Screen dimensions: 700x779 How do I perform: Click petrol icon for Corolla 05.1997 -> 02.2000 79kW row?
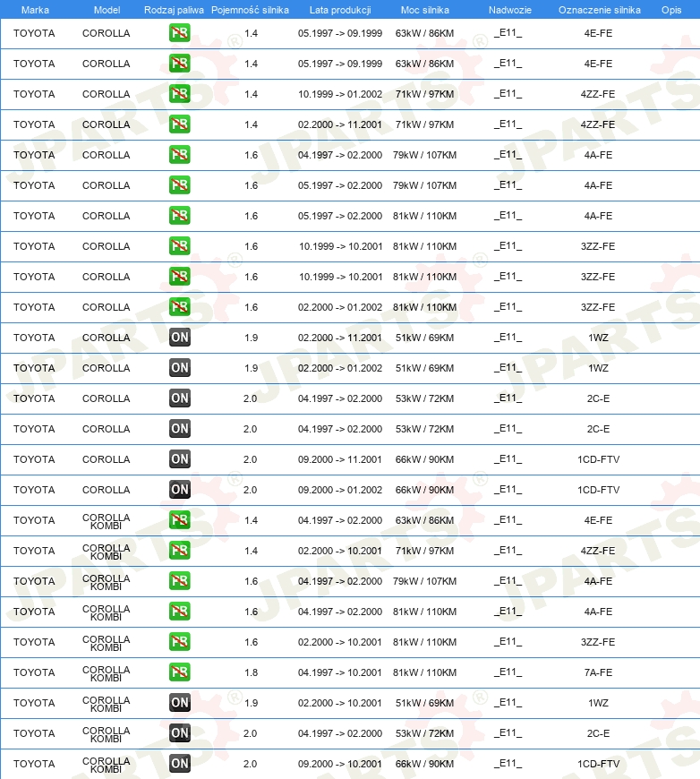click(179, 185)
